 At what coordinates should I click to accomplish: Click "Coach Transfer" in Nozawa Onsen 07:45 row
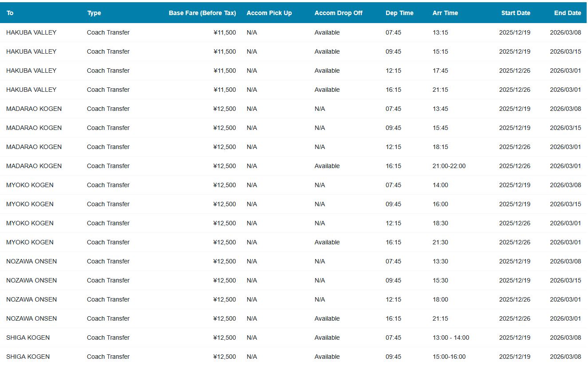(x=108, y=261)
